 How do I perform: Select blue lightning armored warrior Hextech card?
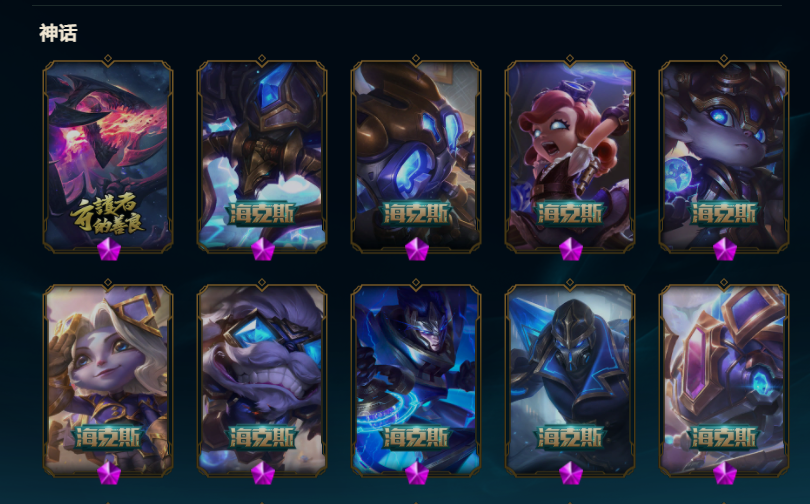pos(416,379)
